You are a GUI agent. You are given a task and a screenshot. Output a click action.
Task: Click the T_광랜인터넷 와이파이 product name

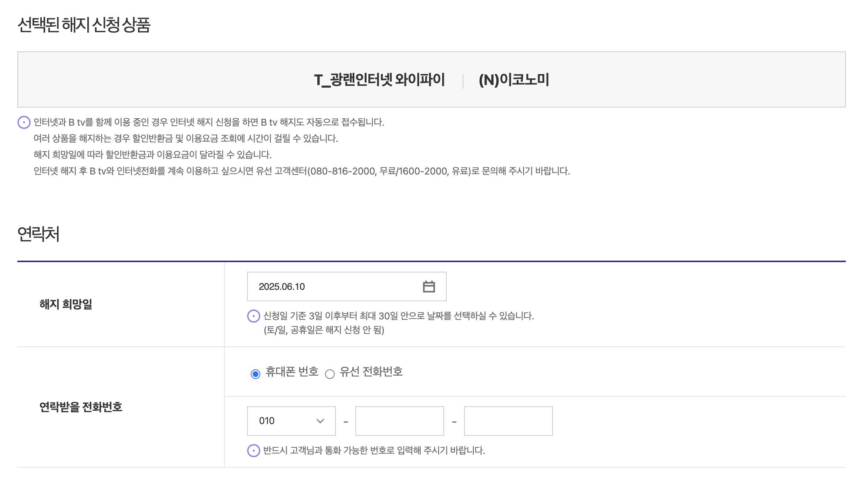[x=379, y=80]
